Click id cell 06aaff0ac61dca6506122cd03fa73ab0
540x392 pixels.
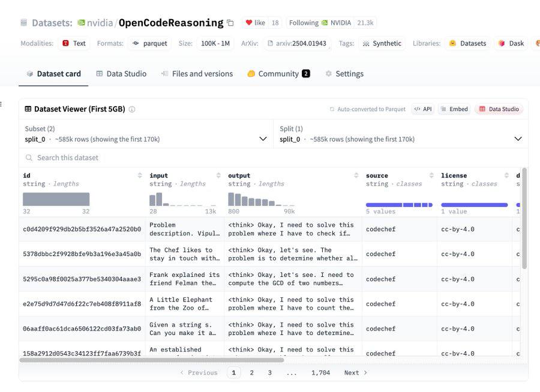click(x=82, y=328)
